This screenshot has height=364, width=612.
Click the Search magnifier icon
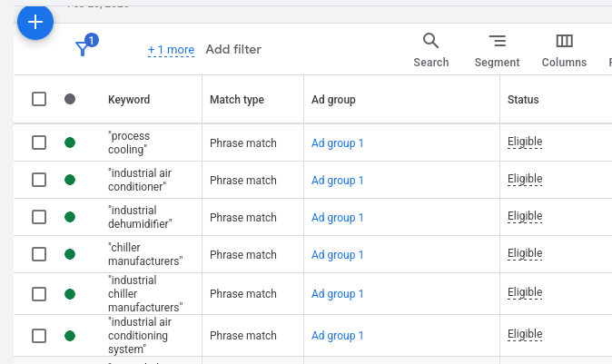coord(430,42)
